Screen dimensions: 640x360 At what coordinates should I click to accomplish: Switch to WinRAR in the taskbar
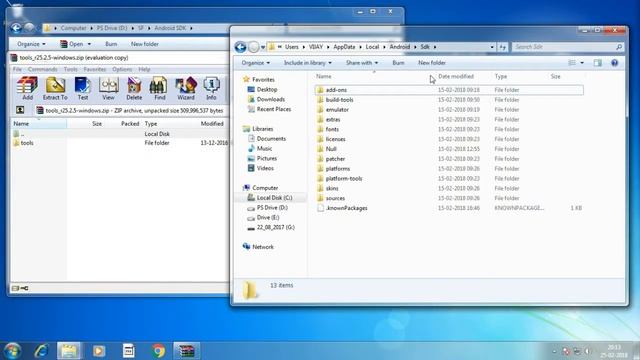[187, 351]
